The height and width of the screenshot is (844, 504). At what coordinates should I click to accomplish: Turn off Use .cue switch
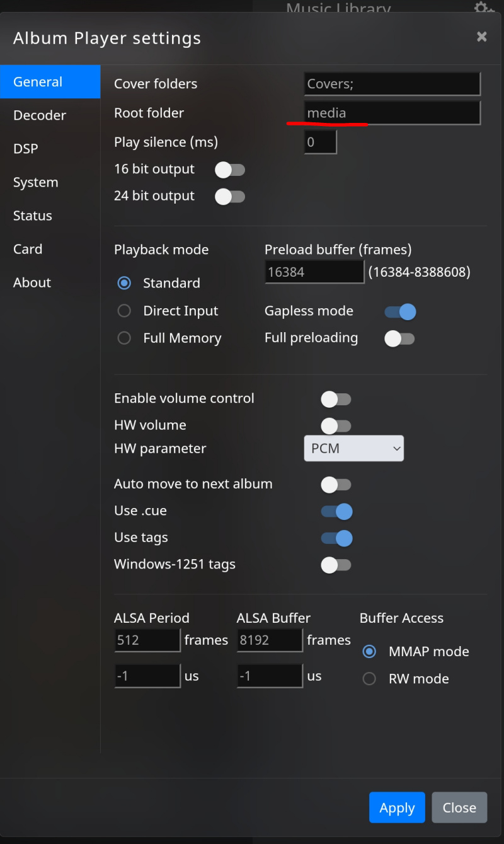tap(336, 511)
